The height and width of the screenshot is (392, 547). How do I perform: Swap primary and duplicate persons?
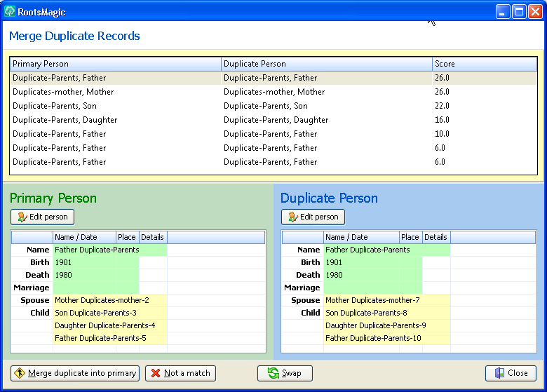[x=285, y=373]
